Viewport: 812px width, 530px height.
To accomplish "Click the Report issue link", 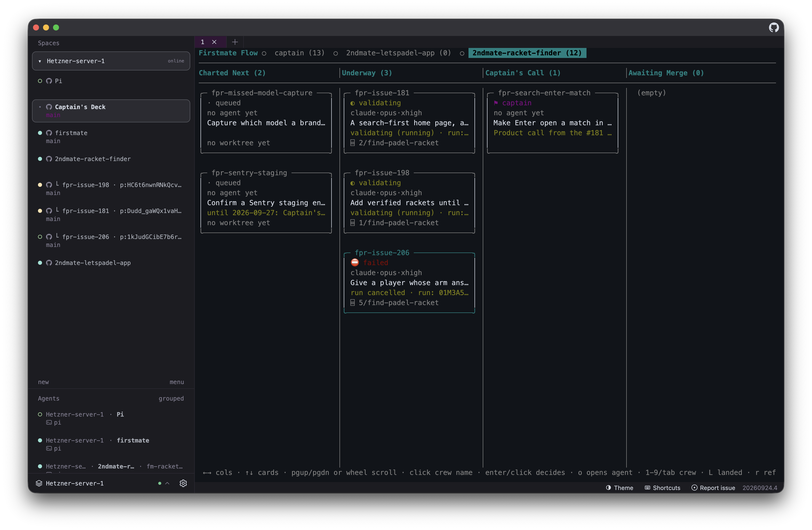I will click(x=713, y=487).
